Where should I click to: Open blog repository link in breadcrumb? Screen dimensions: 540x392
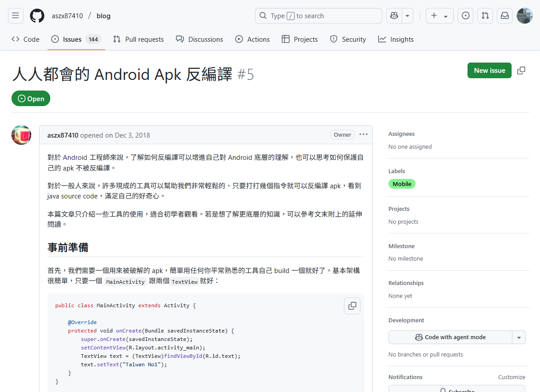pyautogui.click(x=104, y=16)
